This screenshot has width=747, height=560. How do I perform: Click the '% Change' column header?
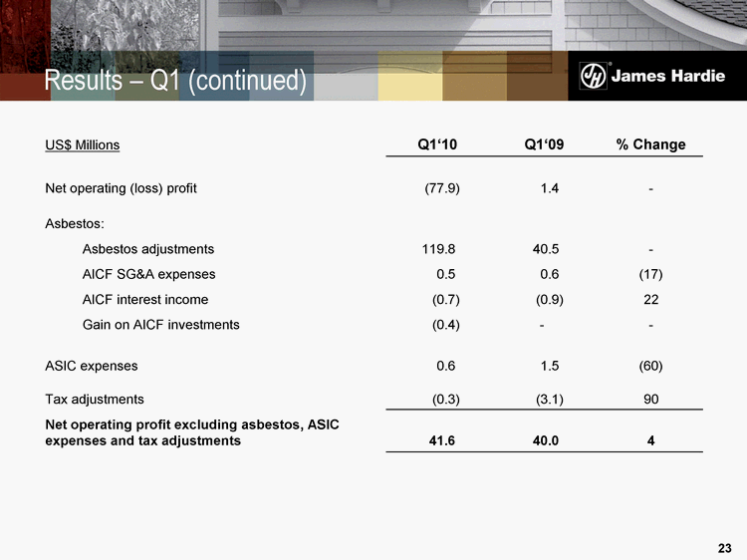pyautogui.click(x=650, y=144)
